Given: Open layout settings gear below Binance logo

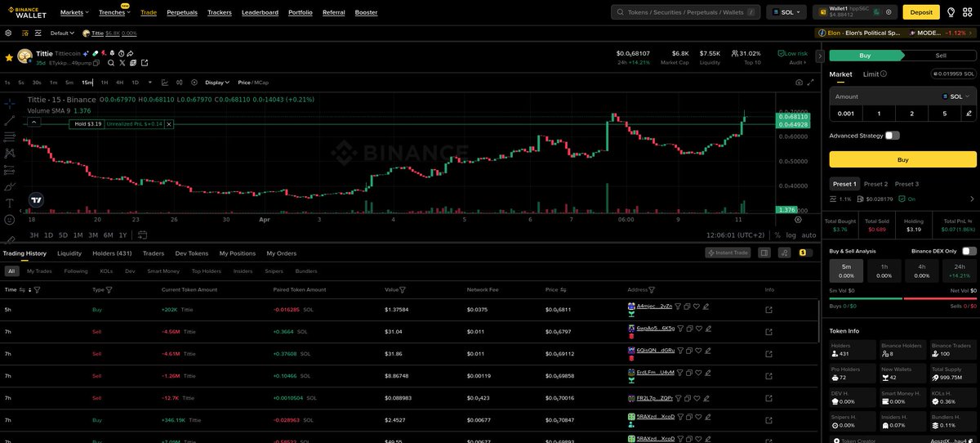Looking at the screenshot, I should pyautogui.click(x=9, y=34).
